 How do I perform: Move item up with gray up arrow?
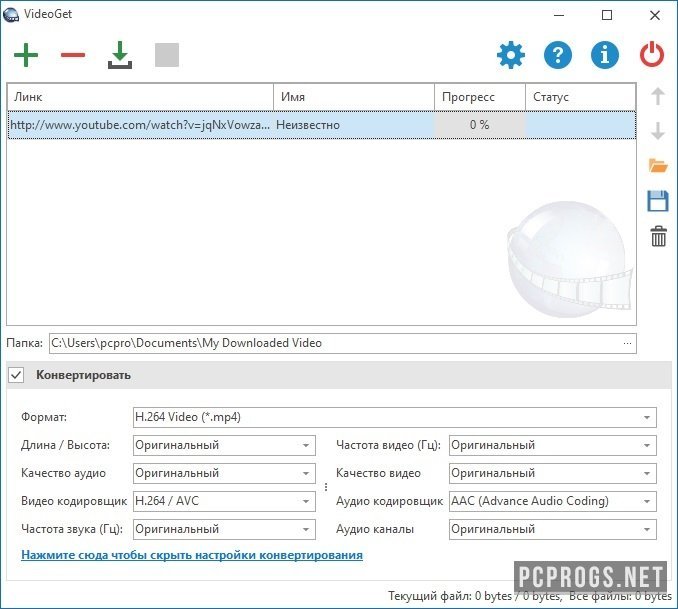click(x=658, y=96)
